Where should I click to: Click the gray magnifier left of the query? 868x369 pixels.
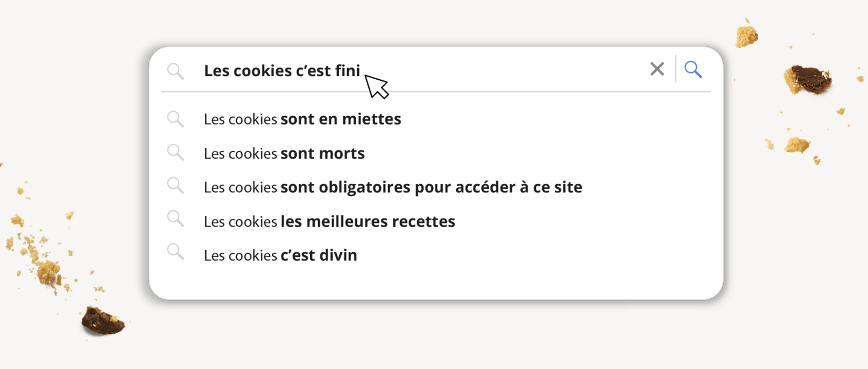175,71
